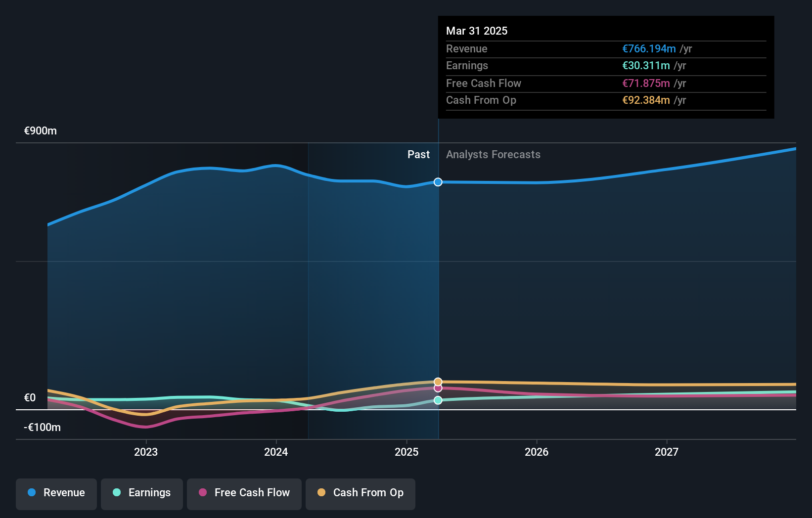Click the €71.875m free cash flow value

[646, 84]
